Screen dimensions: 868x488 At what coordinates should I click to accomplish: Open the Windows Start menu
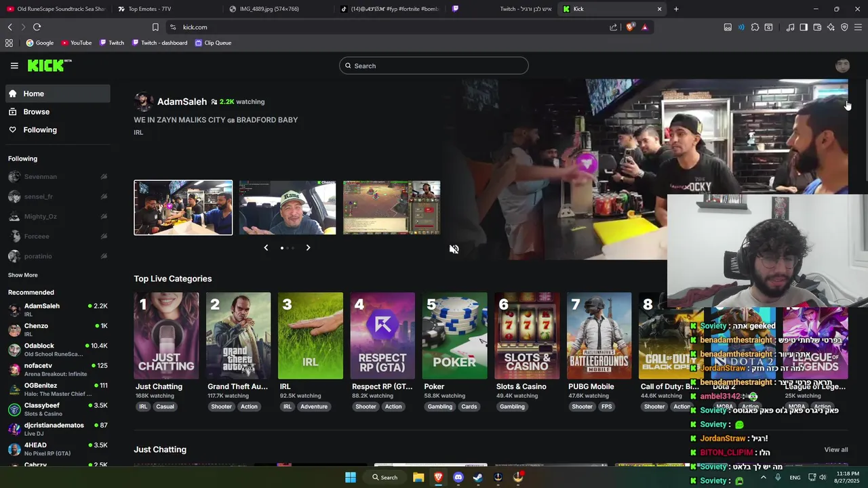coord(351,477)
